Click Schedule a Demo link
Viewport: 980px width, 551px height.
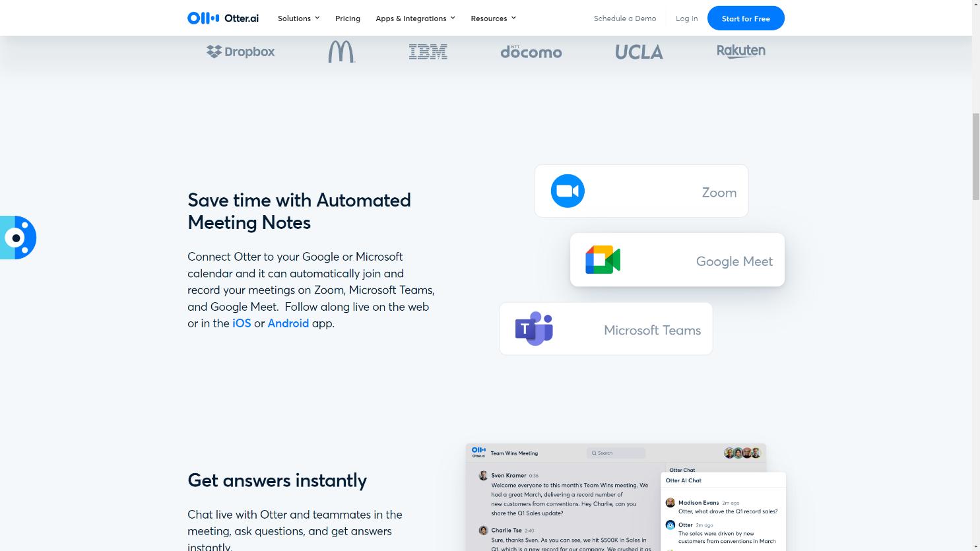[625, 18]
